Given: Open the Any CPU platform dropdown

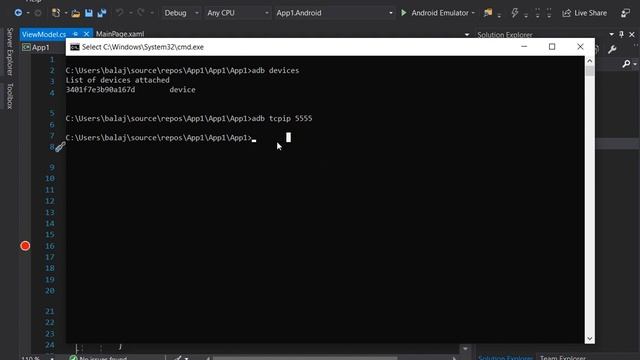Looking at the screenshot, I should [x=238, y=13].
